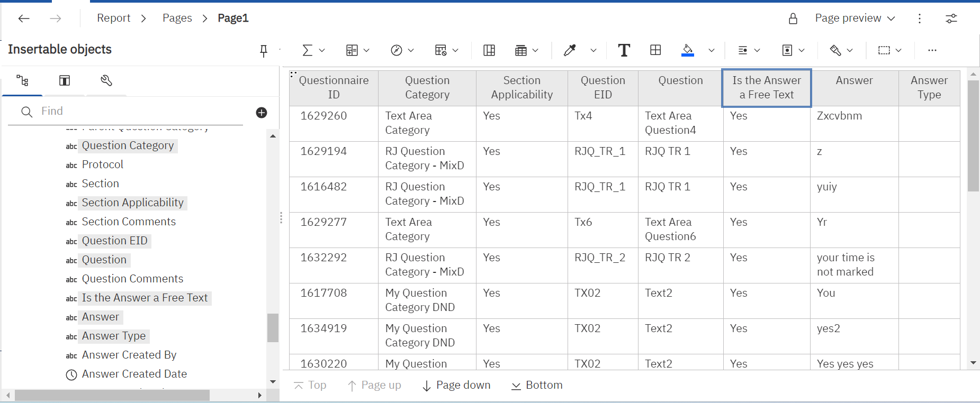Expand the fill color dropdown arrow
Screen dimensions: 980x403
[x=712, y=50]
